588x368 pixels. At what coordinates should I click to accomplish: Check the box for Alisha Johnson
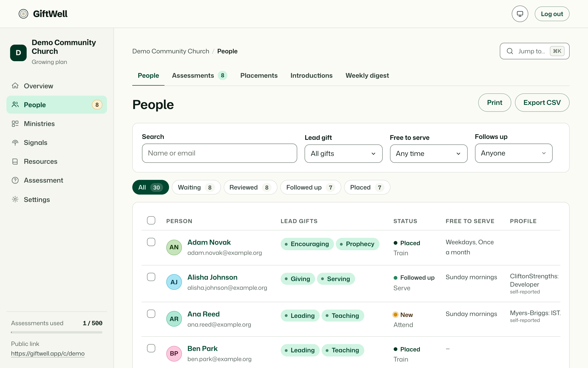pos(151,277)
